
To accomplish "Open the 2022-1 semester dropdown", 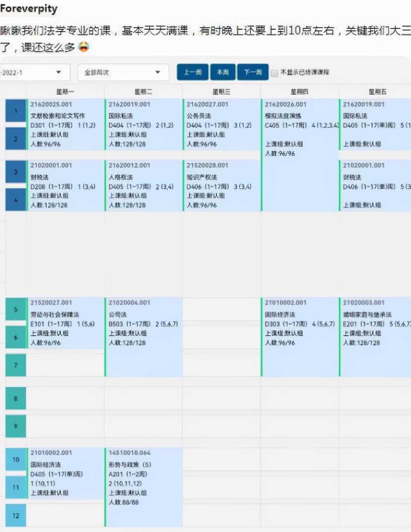I will [x=35, y=72].
